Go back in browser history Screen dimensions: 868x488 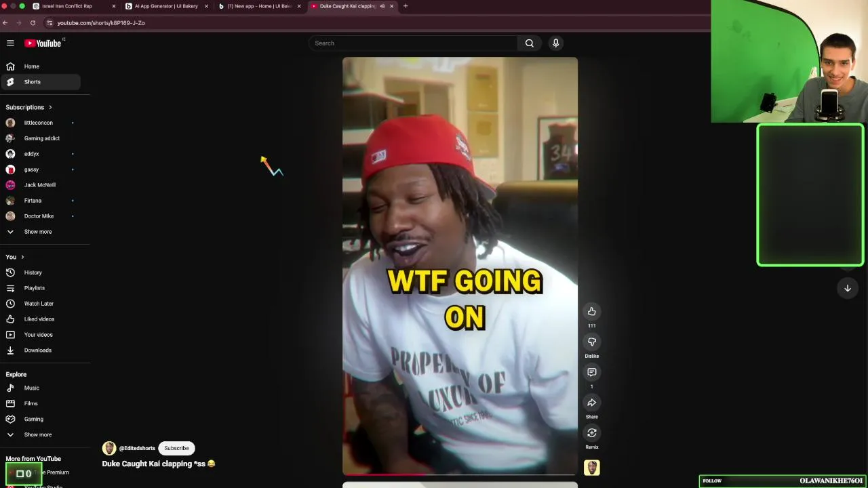click(5, 22)
